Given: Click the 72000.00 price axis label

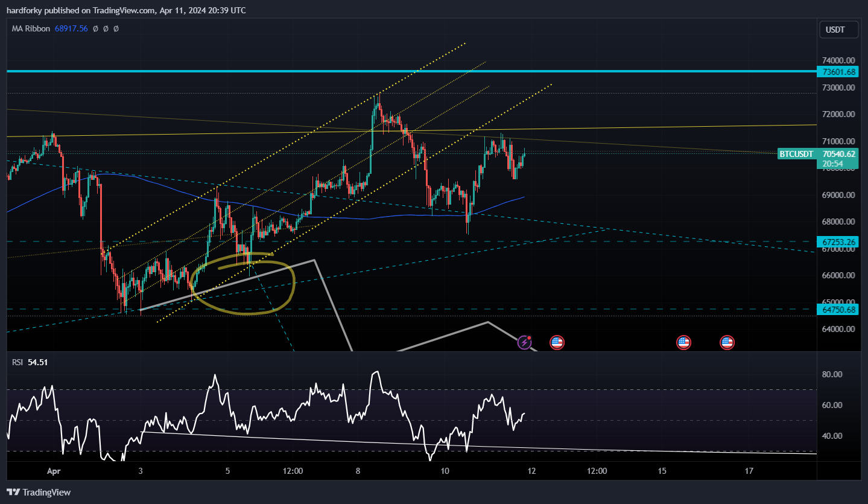Looking at the screenshot, I should (838, 114).
